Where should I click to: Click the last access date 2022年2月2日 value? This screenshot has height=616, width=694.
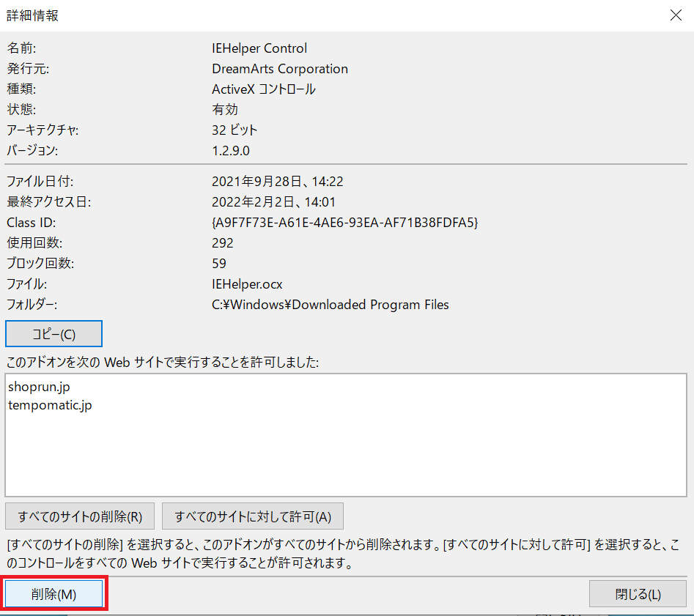[273, 202]
